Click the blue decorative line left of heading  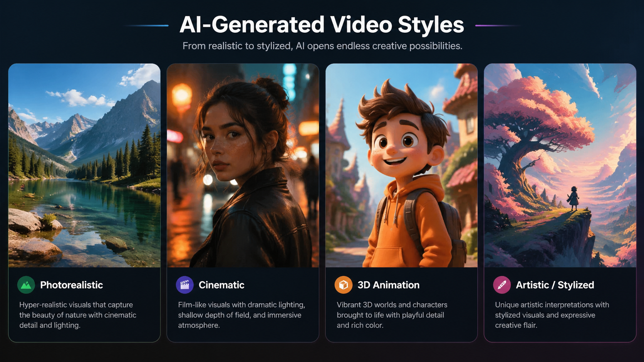(x=146, y=25)
